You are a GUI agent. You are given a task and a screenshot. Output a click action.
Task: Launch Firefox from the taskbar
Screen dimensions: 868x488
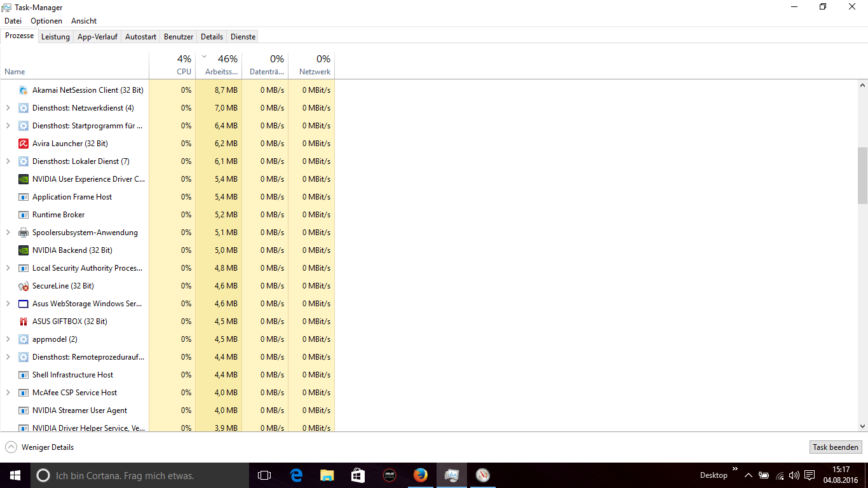[x=420, y=475]
